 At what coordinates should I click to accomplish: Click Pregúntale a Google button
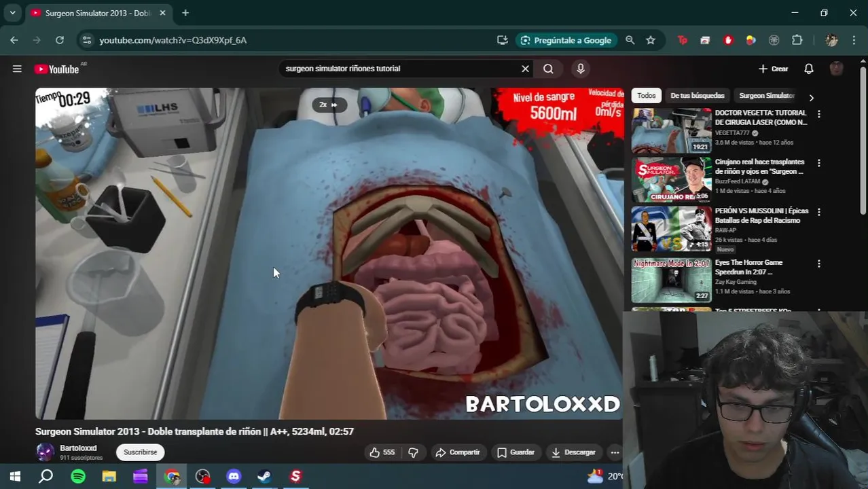point(566,40)
